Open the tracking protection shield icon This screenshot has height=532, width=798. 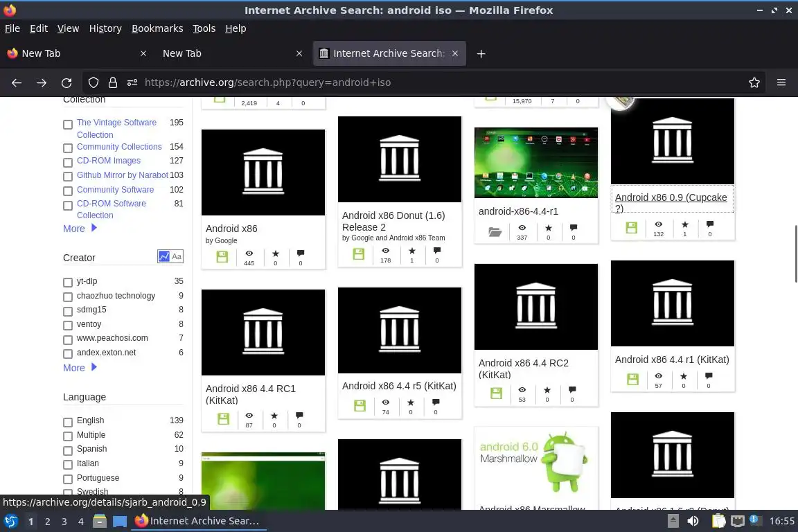[94, 82]
